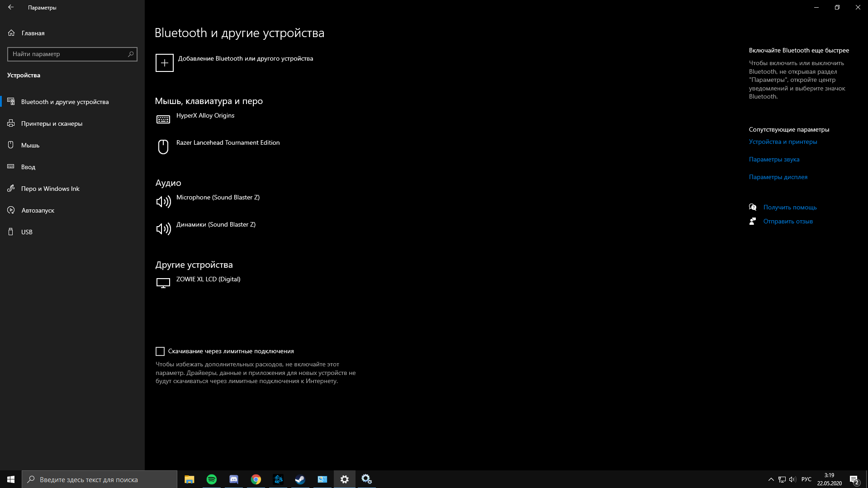Click the volume tray icon
The image size is (868, 488).
792,479
